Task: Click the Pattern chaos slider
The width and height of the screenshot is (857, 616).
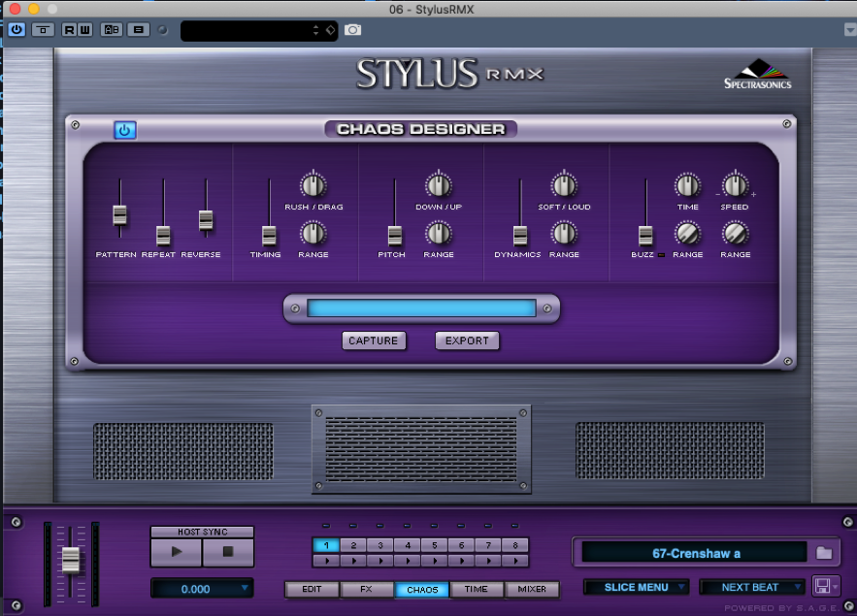Action: pos(119,214)
